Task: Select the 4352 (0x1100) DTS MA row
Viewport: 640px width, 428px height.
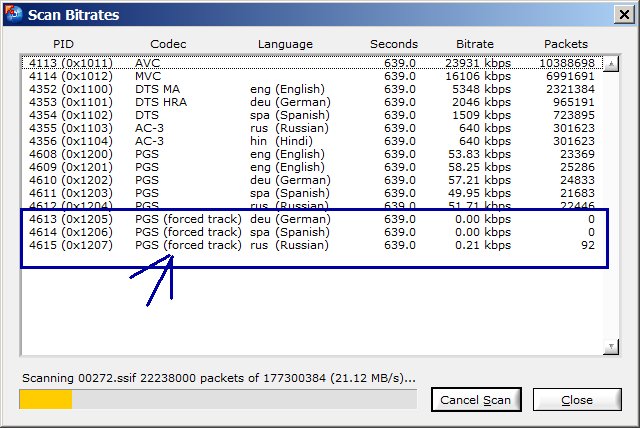Action: coord(312,89)
